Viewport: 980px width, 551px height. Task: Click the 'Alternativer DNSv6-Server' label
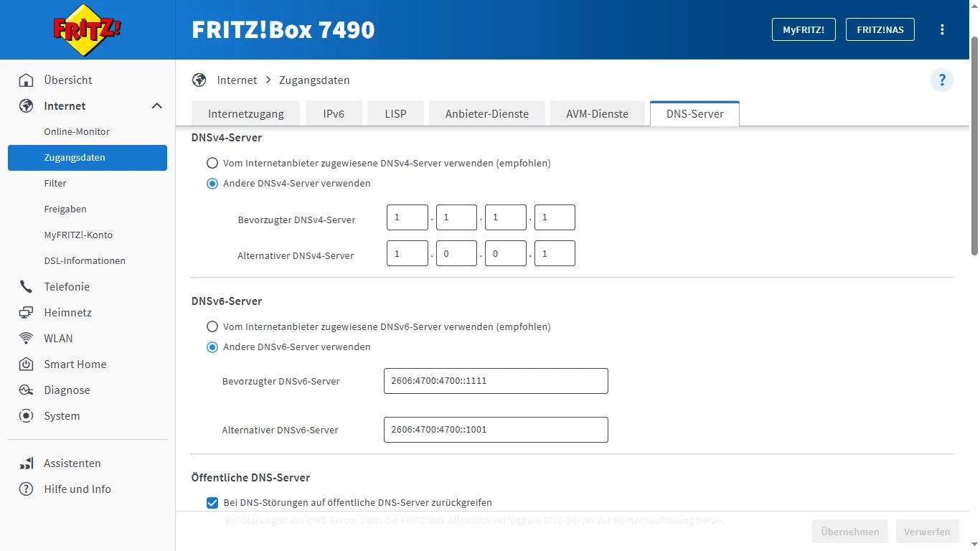pyautogui.click(x=280, y=430)
